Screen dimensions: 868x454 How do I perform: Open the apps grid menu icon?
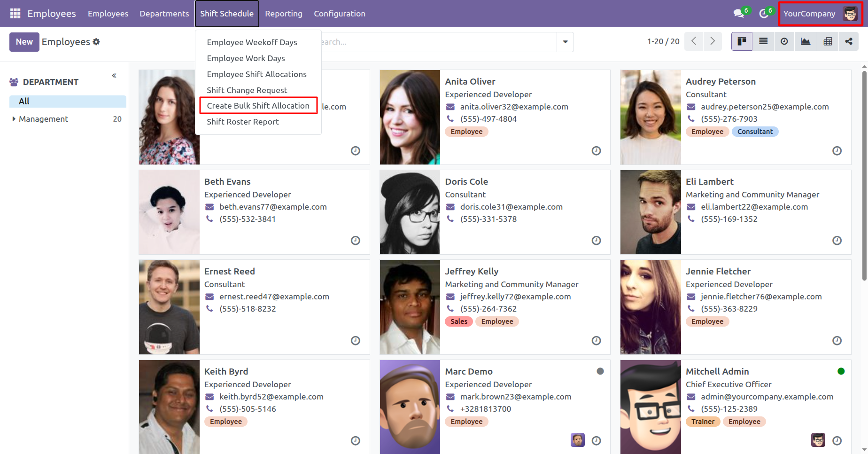[15, 14]
